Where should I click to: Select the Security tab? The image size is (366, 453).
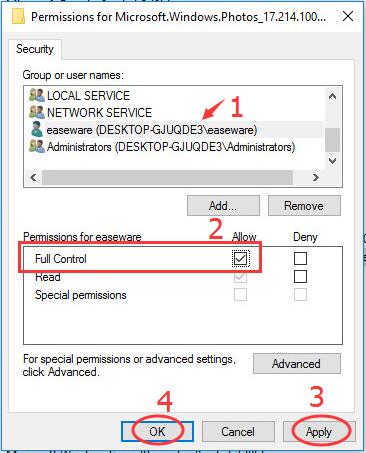point(35,49)
